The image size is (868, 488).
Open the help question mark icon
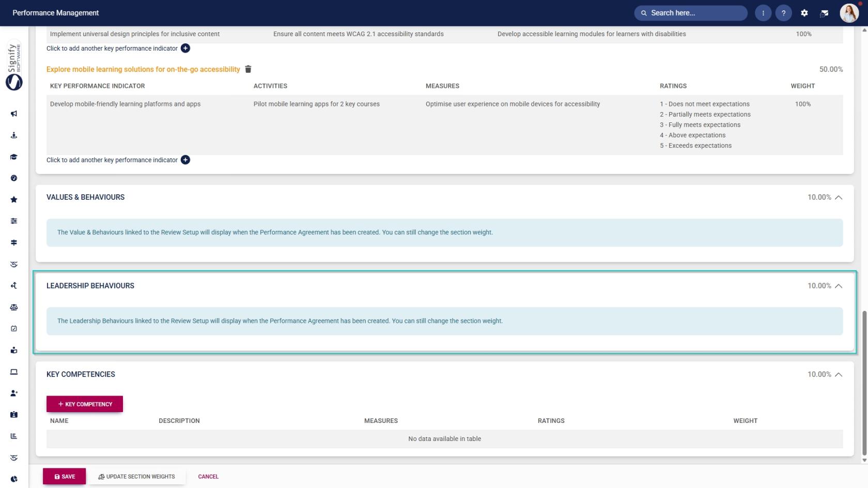tap(784, 13)
